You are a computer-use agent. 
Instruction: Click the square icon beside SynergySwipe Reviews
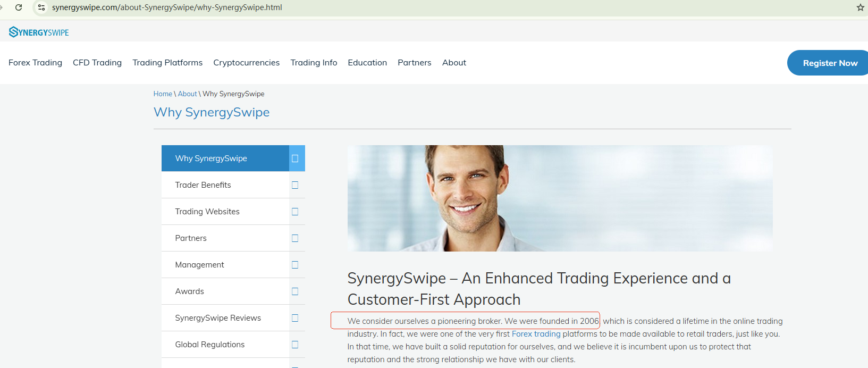pyautogui.click(x=295, y=318)
